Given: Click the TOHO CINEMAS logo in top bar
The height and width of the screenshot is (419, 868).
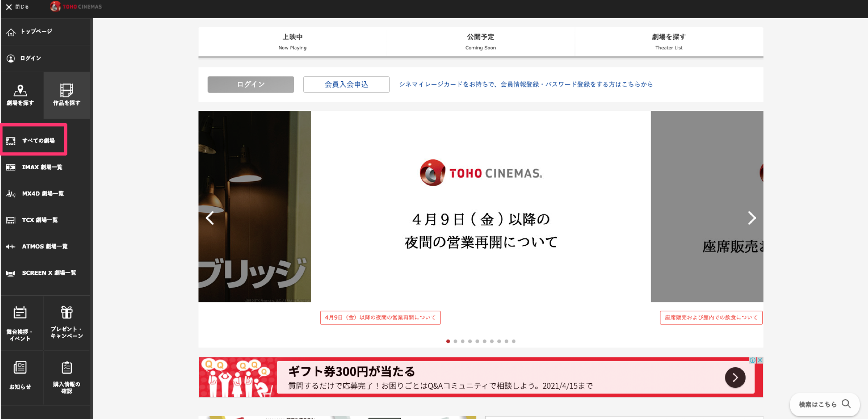Looking at the screenshot, I should [76, 7].
